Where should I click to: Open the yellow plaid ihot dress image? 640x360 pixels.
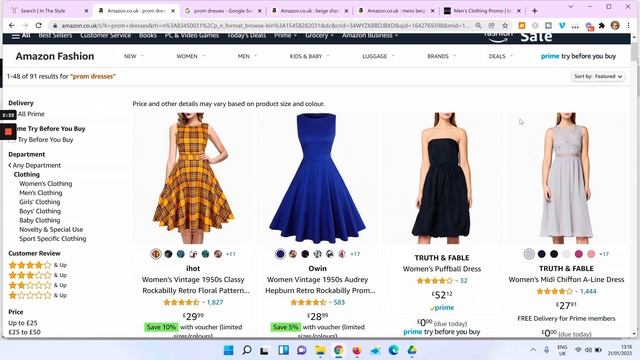193,178
